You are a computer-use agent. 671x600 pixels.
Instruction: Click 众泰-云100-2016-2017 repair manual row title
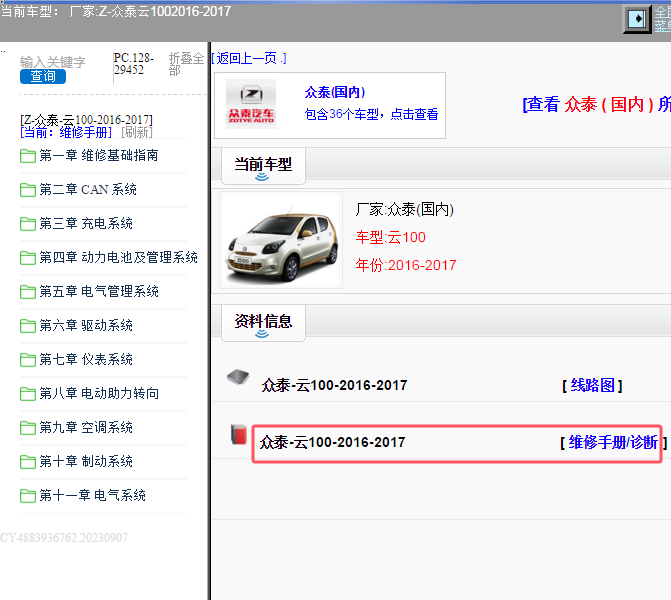tap(333, 442)
